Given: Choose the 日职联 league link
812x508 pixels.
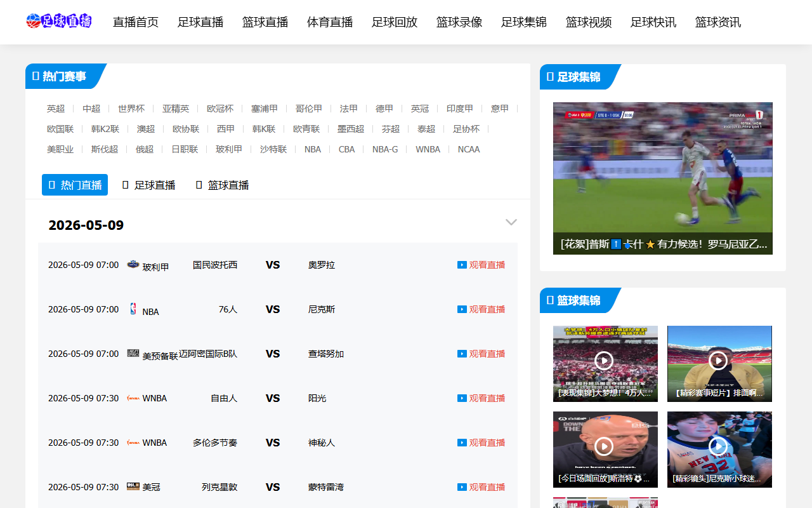Looking at the screenshot, I should (x=185, y=149).
